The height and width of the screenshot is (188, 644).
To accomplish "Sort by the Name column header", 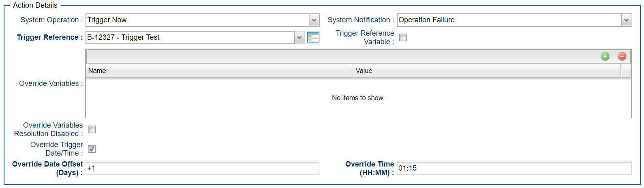I will coord(219,70).
